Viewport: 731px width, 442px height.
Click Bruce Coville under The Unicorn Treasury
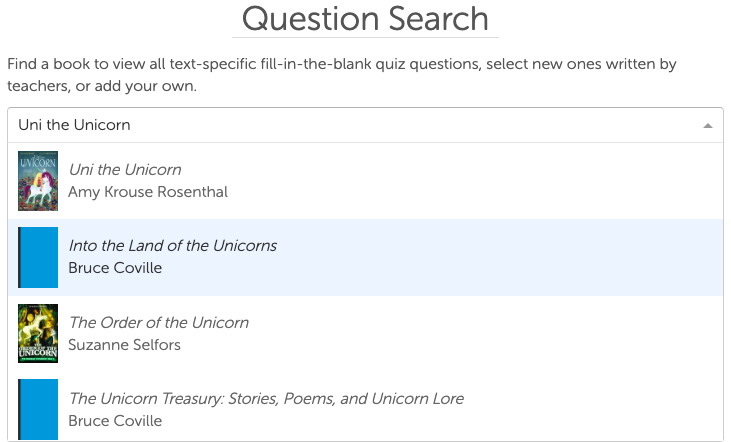[115, 421]
